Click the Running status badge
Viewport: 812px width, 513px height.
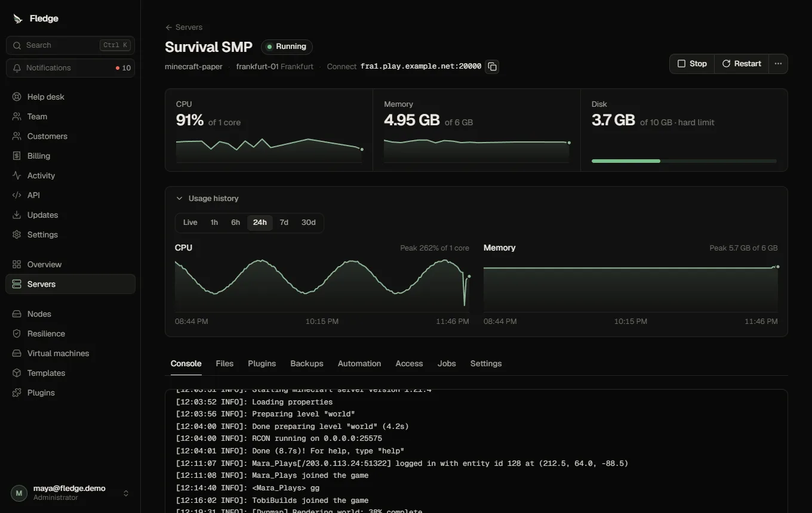[287, 47]
